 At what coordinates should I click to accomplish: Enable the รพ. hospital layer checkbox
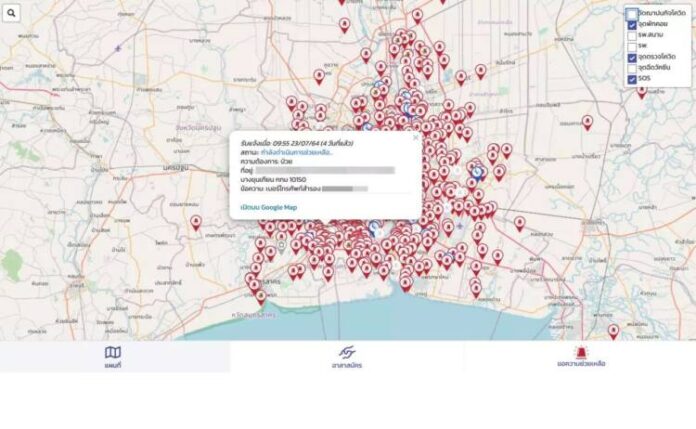click(x=632, y=47)
